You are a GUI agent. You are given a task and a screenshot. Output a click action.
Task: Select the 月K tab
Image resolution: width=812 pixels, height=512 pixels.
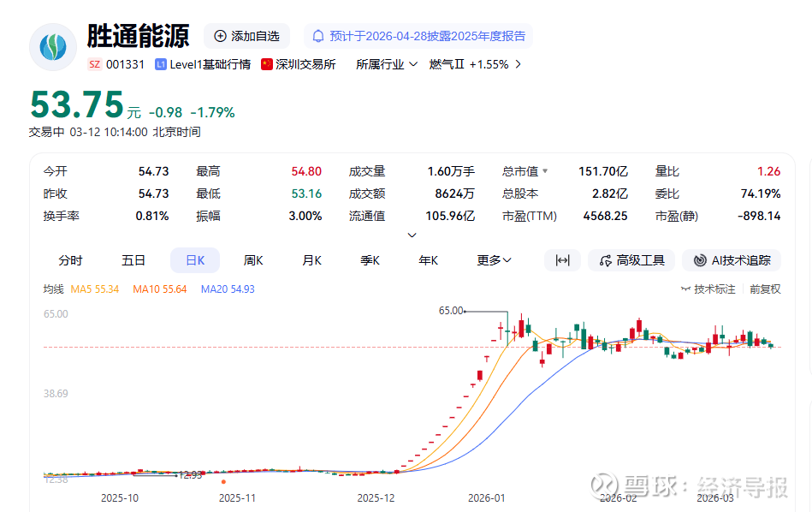[311, 260]
